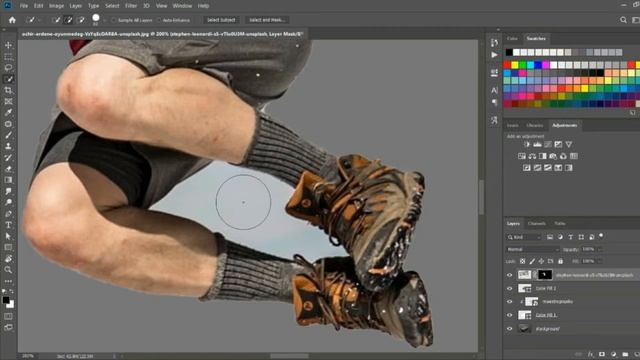Select the Quick Selection tool in toolbar
Viewport: 640px width, 360px height.
click(8, 79)
